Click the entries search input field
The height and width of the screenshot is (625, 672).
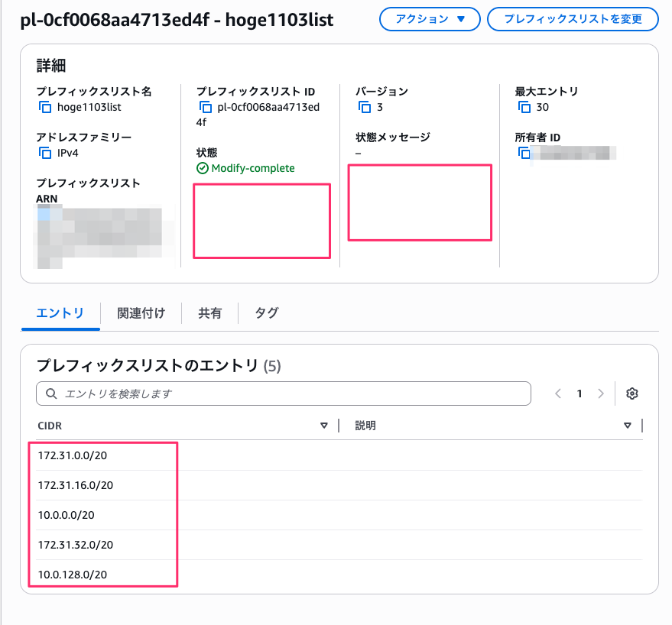(283, 393)
